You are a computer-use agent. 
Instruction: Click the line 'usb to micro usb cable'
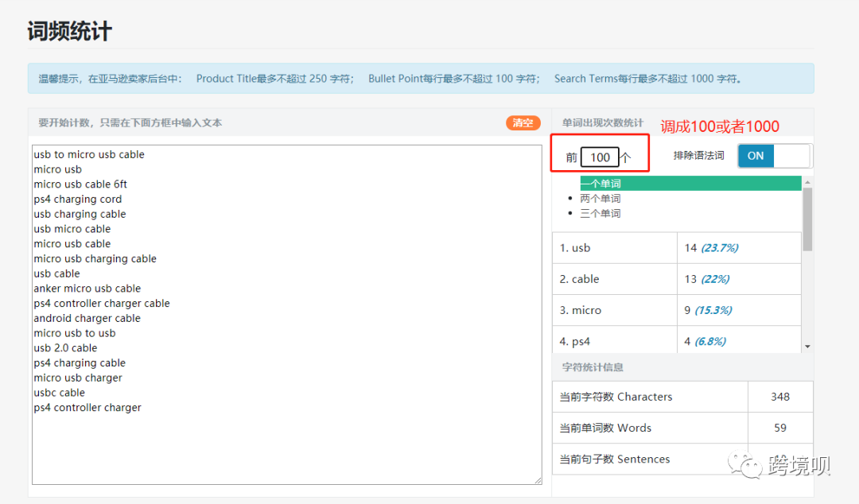[89, 154]
